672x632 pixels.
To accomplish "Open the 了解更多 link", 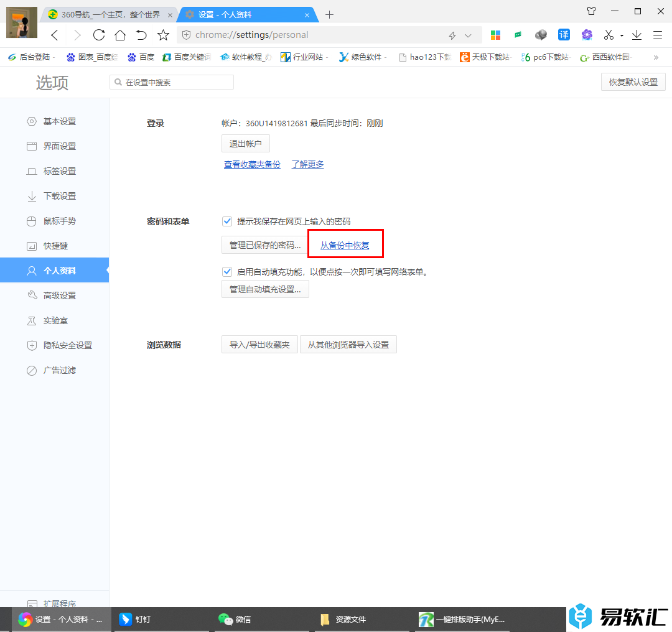I will click(308, 164).
